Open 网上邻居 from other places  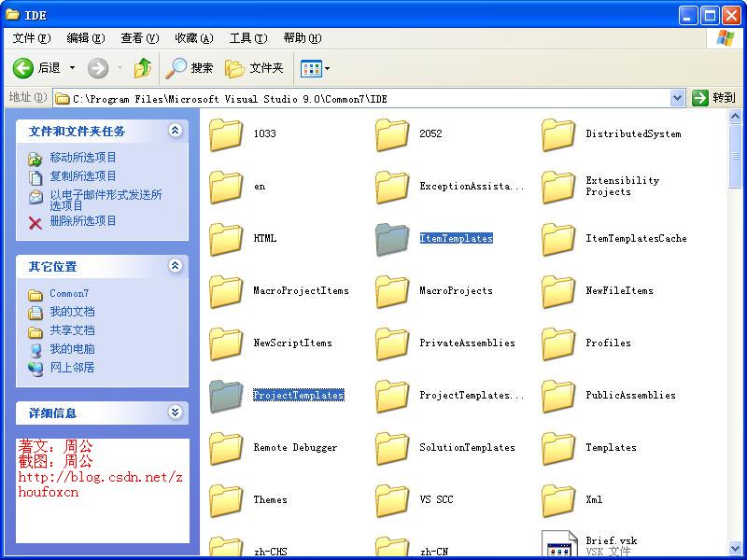[x=72, y=368]
